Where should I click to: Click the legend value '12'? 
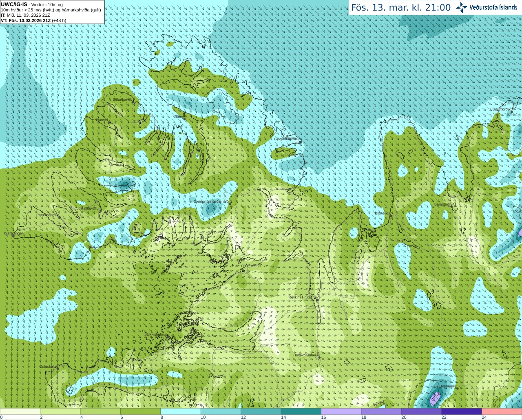pos(243,417)
